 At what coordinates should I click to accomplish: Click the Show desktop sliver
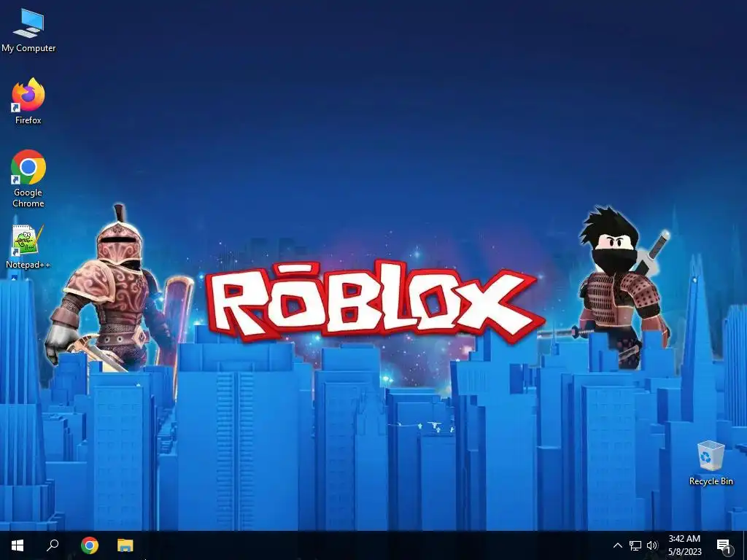coord(745,545)
